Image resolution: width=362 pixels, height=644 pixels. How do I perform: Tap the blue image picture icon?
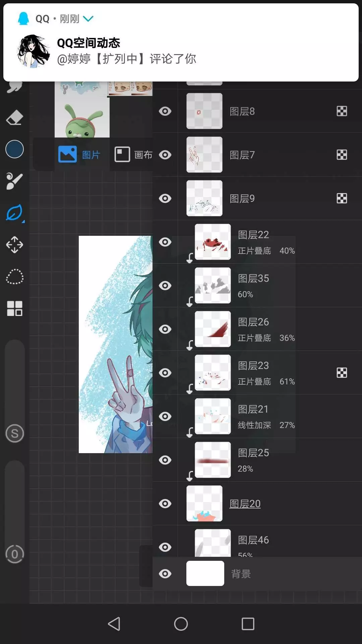[67, 154]
